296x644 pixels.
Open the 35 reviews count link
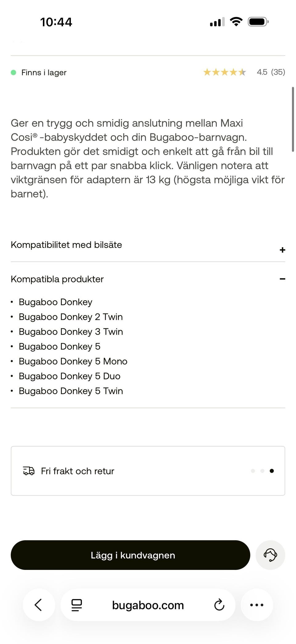pyautogui.click(x=278, y=72)
